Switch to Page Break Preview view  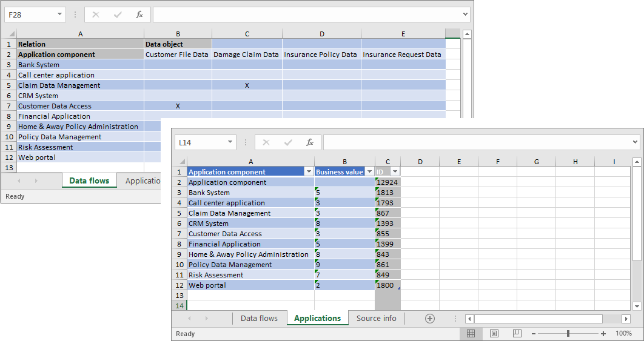[517, 334]
